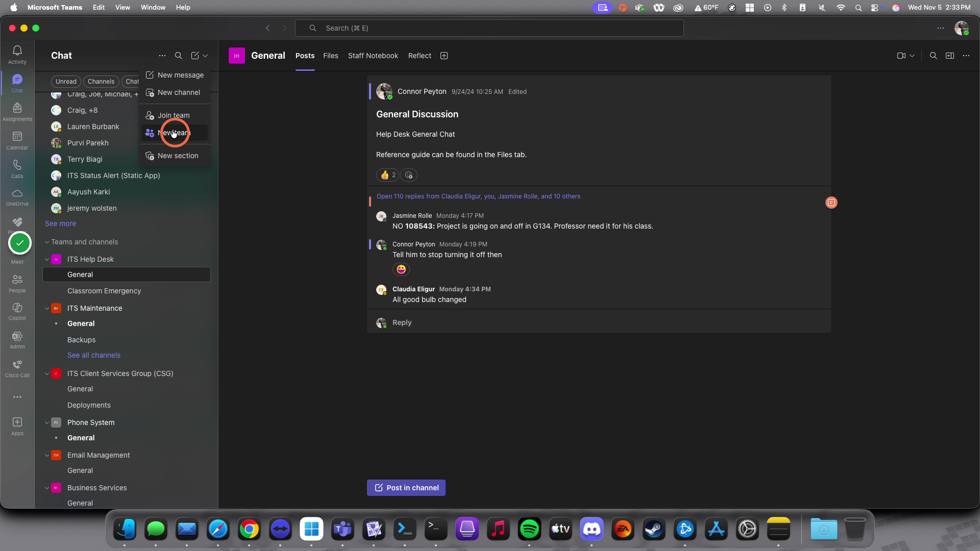
Task: Open 110 replies thread link
Action: [x=478, y=196]
